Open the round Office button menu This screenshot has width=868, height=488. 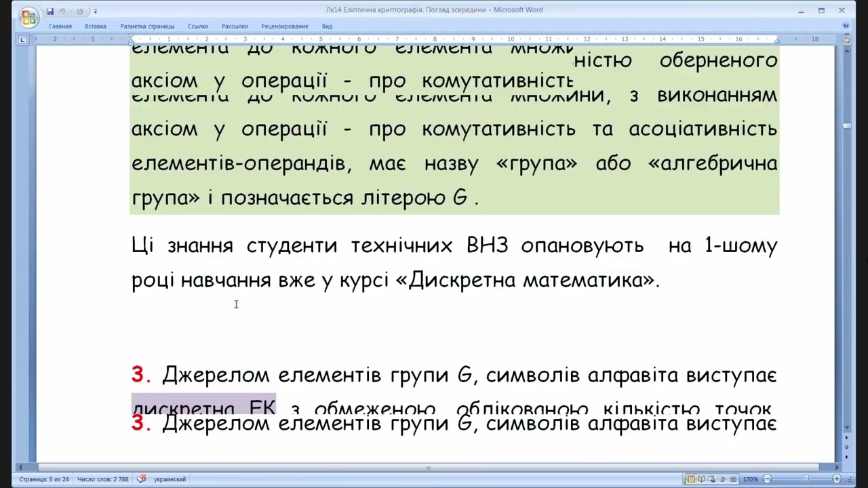click(x=28, y=16)
